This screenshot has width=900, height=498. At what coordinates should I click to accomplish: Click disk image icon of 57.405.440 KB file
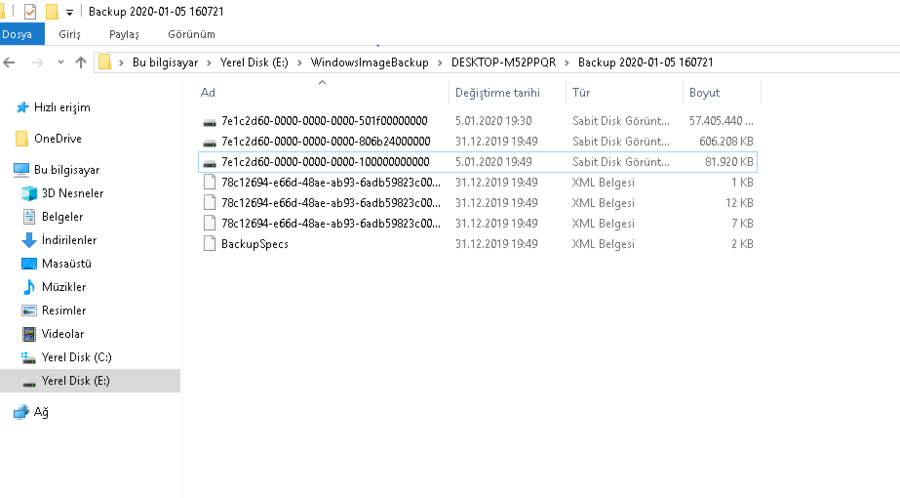tap(210, 122)
